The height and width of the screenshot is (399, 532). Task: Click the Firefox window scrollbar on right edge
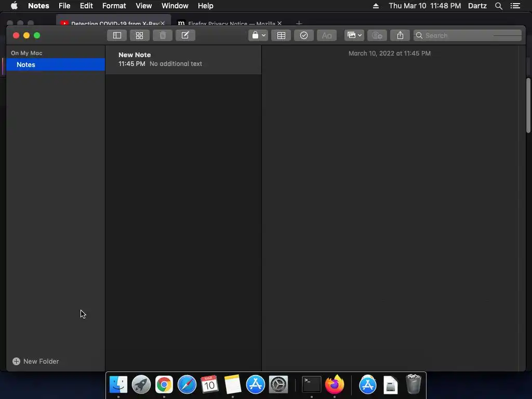pos(528,105)
